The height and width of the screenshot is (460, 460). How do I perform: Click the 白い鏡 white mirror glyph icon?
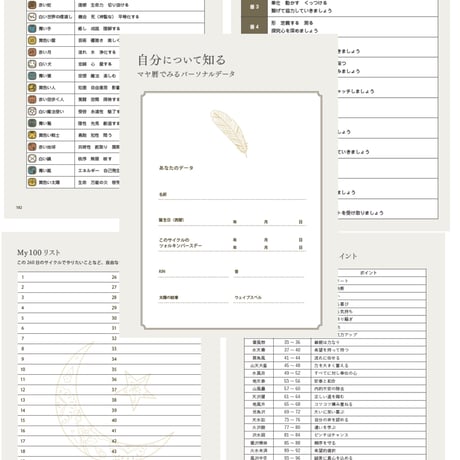32,159
